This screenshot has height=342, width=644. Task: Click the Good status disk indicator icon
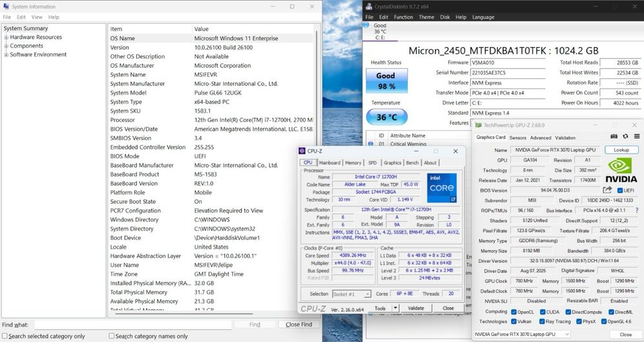coord(366,25)
